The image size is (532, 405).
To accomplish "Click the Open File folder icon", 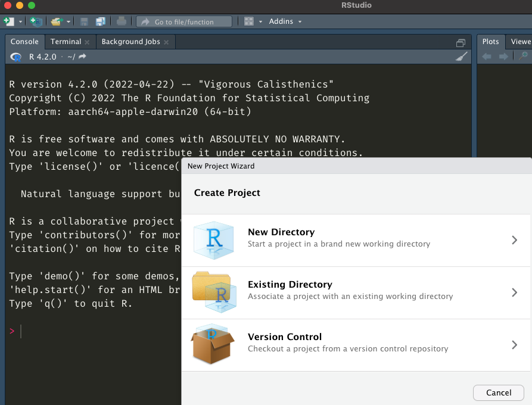I will pos(56,21).
